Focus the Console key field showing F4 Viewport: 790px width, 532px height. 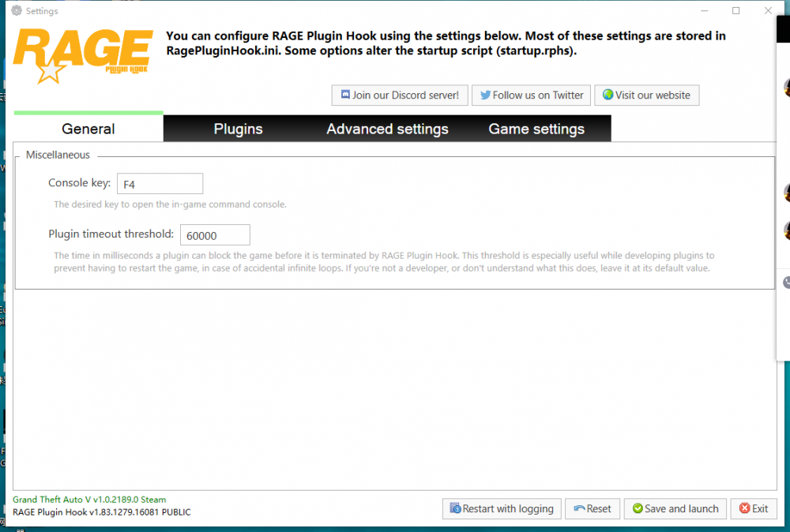click(x=160, y=184)
